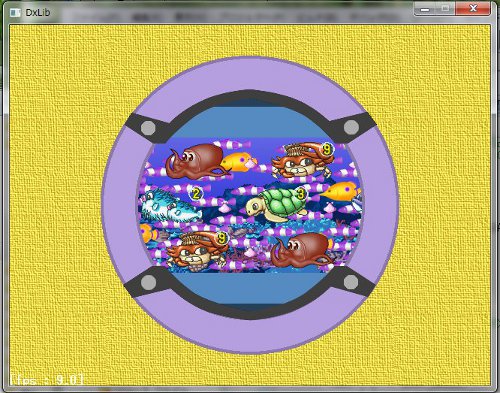
Task: Click the DxLib title bar text
Action: point(38,13)
